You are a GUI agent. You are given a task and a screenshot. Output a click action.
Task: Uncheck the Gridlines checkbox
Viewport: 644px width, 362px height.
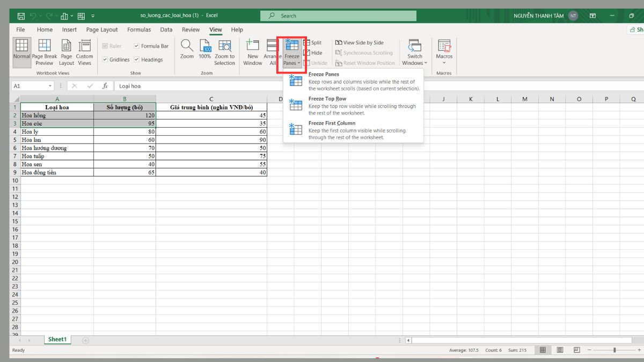(105, 60)
